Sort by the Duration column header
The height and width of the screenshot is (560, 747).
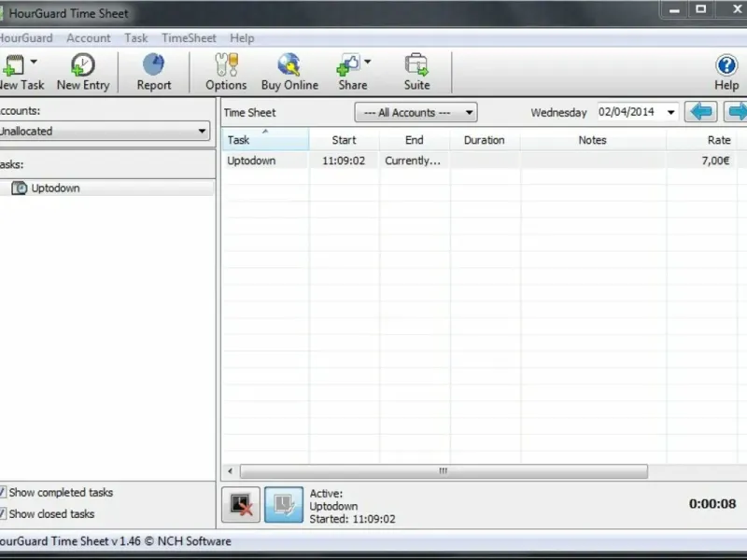485,140
